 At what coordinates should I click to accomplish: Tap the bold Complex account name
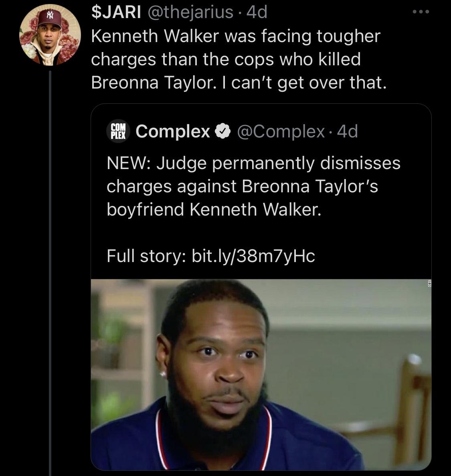click(x=173, y=131)
